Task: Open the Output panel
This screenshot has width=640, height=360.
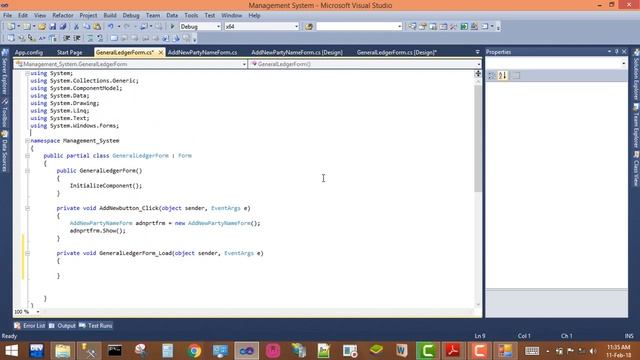Action: tap(62, 326)
